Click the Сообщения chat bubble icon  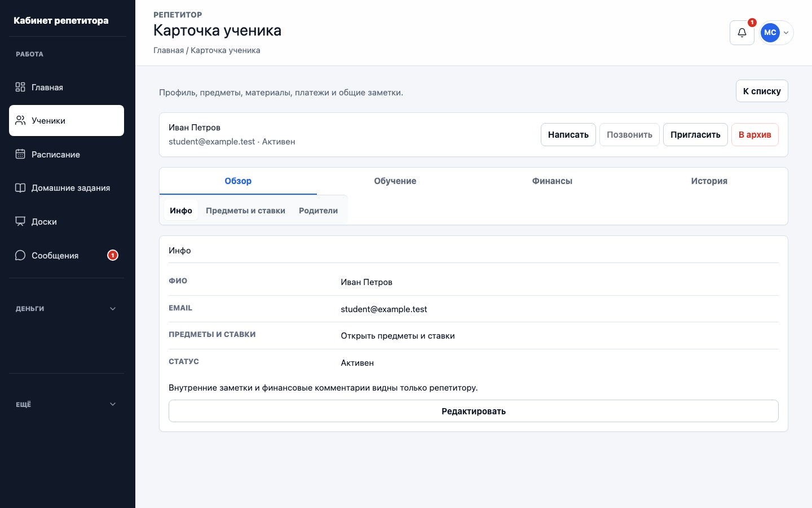pos(20,255)
